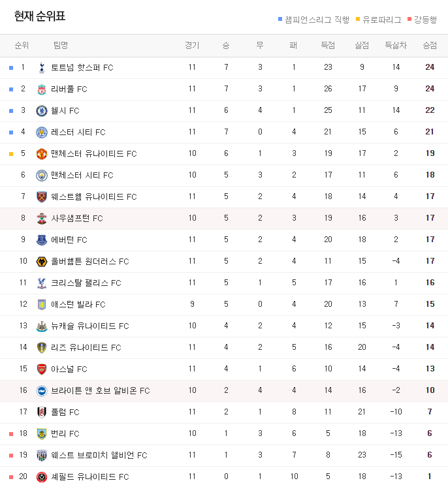Image resolution: width=448 pixels, height=500 pixels.
Task: Click the Sheffield United crest icon
Action: point(42,477)
